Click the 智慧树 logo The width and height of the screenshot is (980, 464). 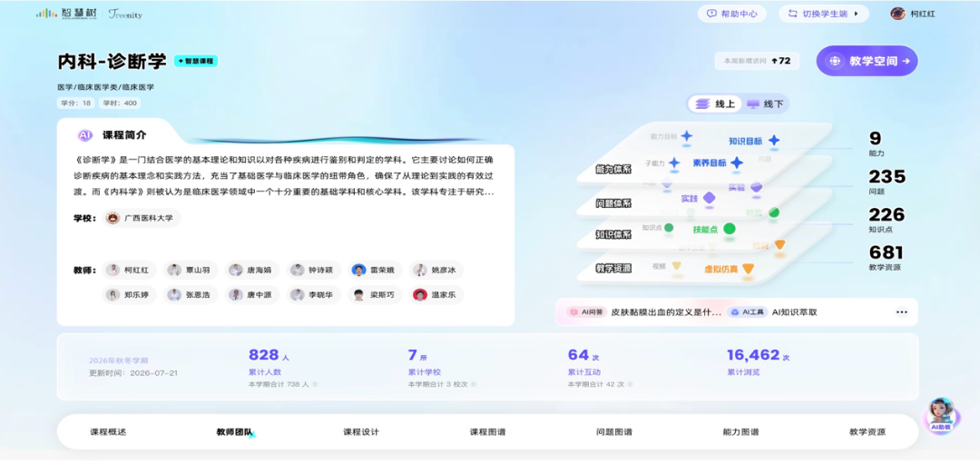(66, 14)
